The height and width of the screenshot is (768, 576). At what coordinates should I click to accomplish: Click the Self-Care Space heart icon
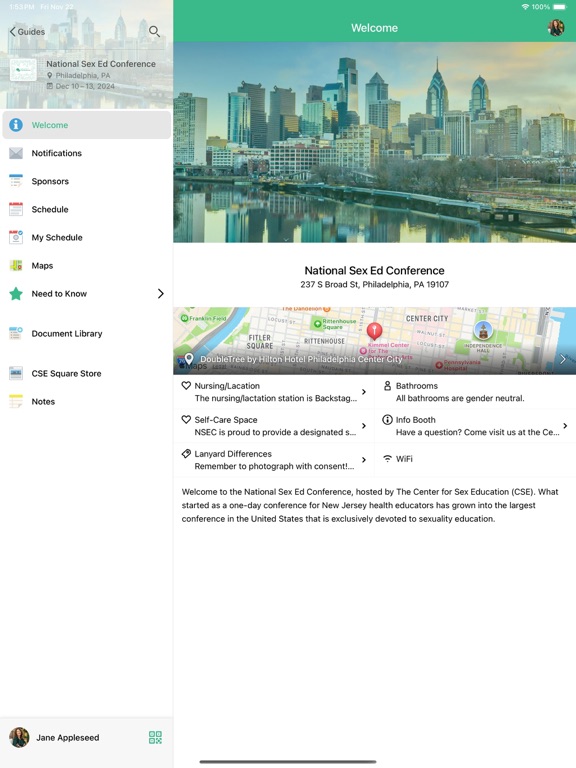point(186,419)
